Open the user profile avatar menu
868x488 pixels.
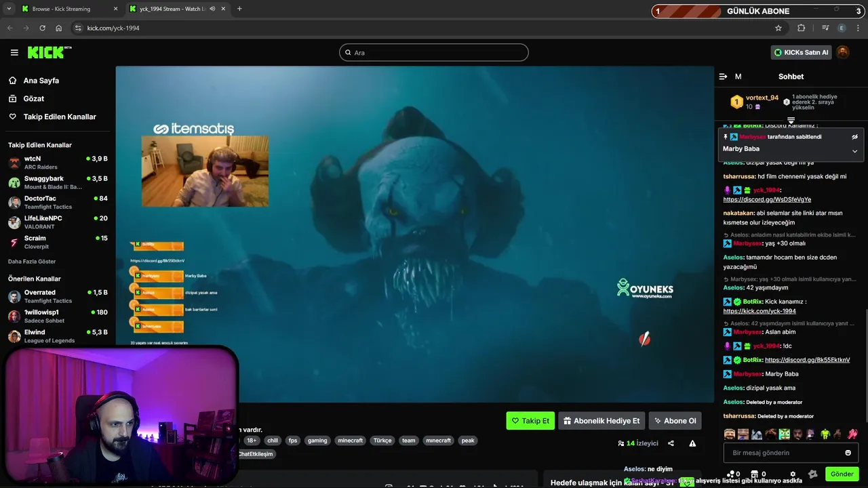click(843, 52)
